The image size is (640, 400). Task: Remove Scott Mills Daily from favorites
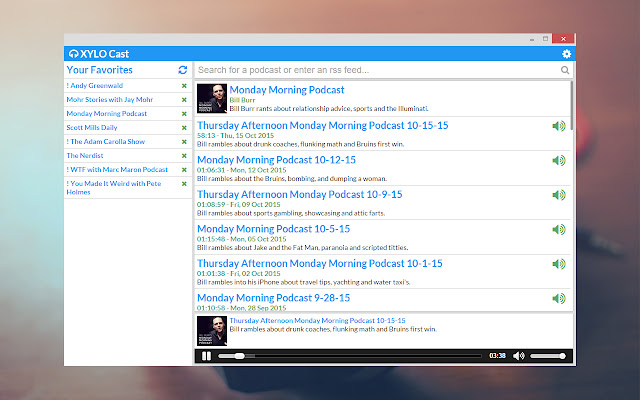pos(184,128)
